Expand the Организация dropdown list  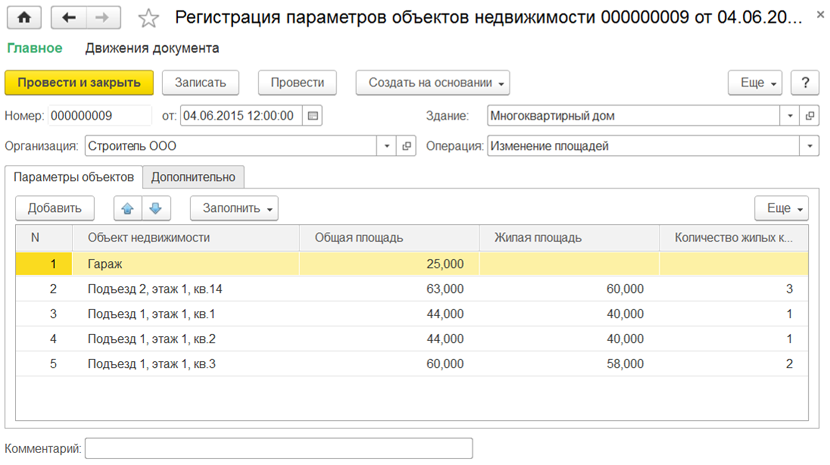tap(386, 146)
